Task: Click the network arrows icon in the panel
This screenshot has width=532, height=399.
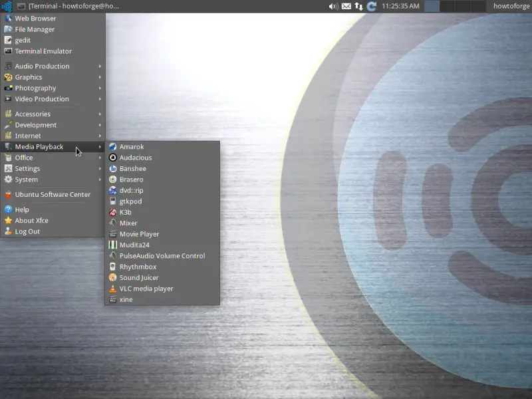Action: point(358,6)
